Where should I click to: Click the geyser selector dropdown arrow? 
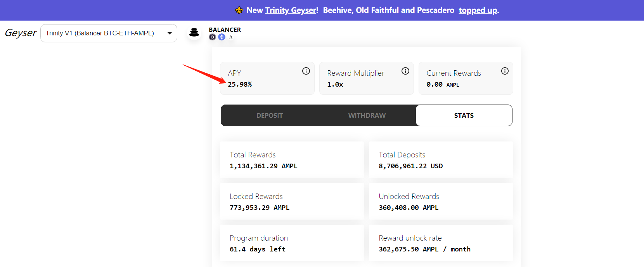tap(170, 33)
